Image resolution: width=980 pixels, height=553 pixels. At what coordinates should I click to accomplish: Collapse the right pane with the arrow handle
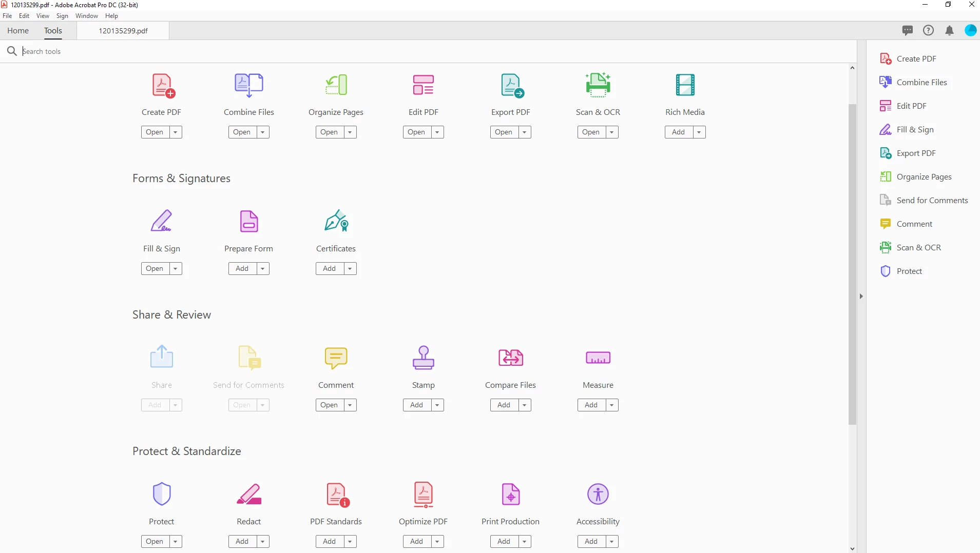pos(861,296)
